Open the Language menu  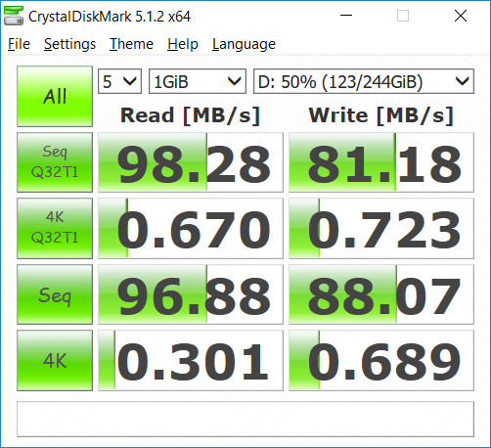[244, 44]
